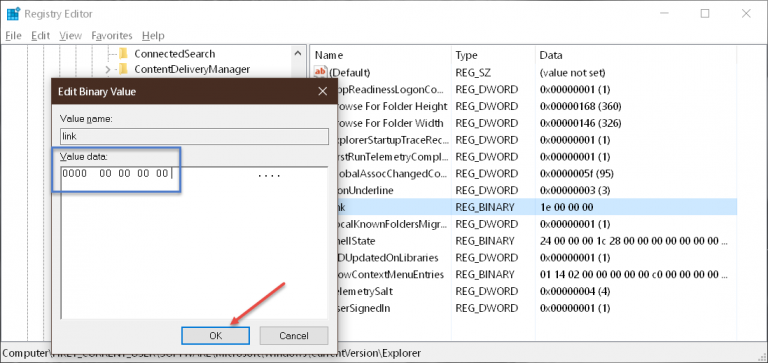The height and width of the screenshot is (363, 768).
Task: Expand the ContentDeliveryManager tree node
Action: pyautogui.click(x=108, y=70)
